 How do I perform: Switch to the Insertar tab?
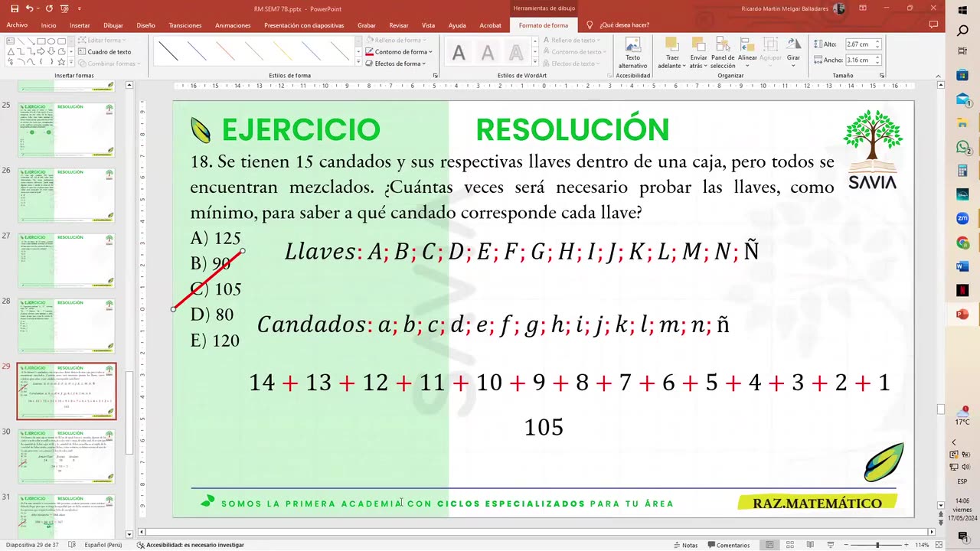click(x=80, y=25)
